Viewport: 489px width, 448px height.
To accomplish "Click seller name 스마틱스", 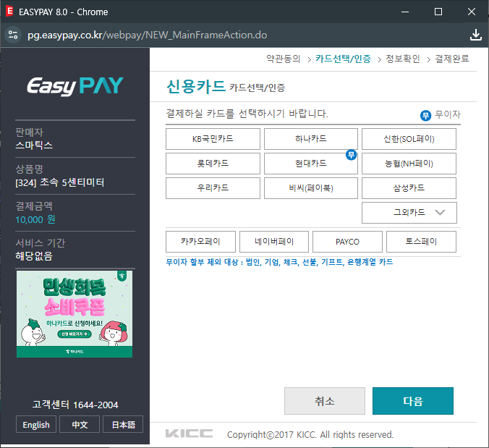I will click(34, 145).
